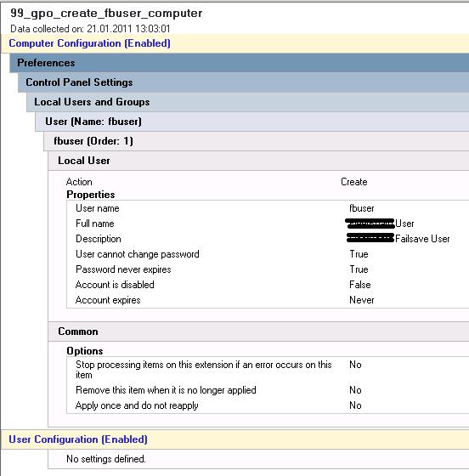
Task: Collapse the Computer Configuration (Enabled) section
Action: coord(235,43)
